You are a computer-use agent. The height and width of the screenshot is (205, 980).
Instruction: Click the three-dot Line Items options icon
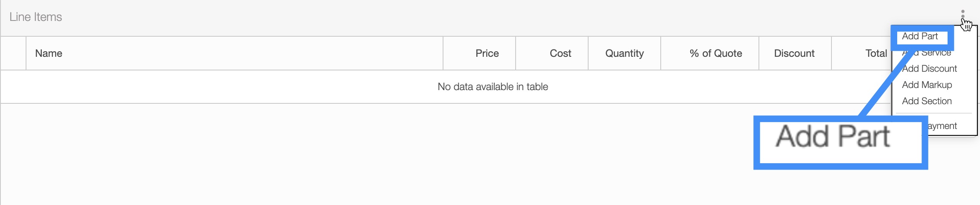(x=962, y=15)
